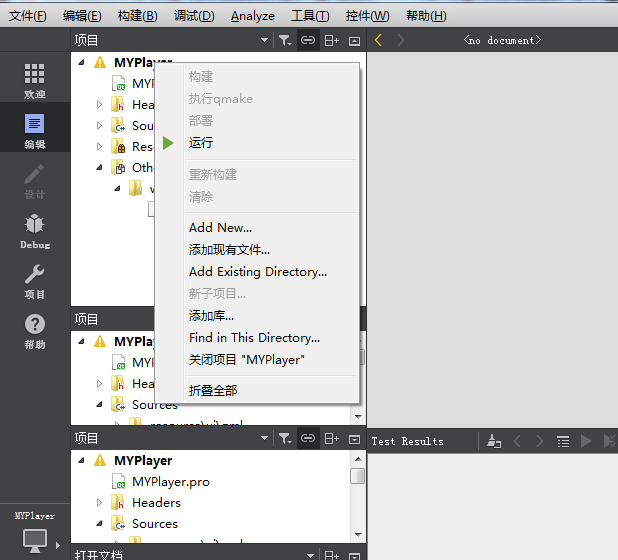Open the Analyze menu
Image resolution: width=618 pixels, height=560 pixels.
click(253, 16)
